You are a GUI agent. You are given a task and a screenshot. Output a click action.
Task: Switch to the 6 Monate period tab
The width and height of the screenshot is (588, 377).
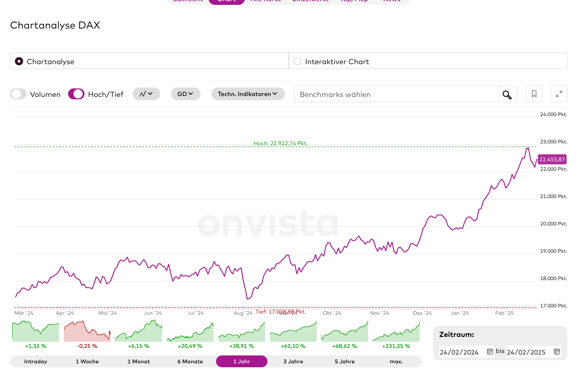pyautogui.click(x=190, y=362)
